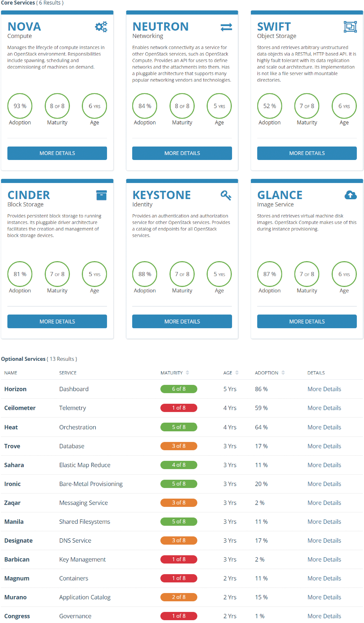This screenshot has width=364, height=623.
Task: Click the KEYSTONE card title
Action: 162,195
